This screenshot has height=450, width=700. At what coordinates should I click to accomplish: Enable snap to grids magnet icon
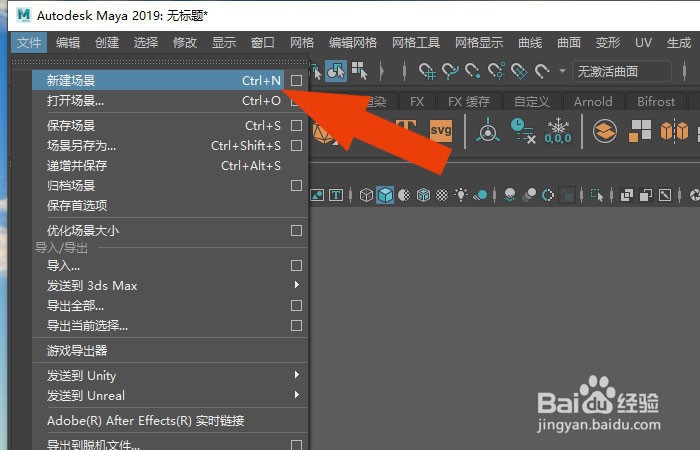coord(427,71)
